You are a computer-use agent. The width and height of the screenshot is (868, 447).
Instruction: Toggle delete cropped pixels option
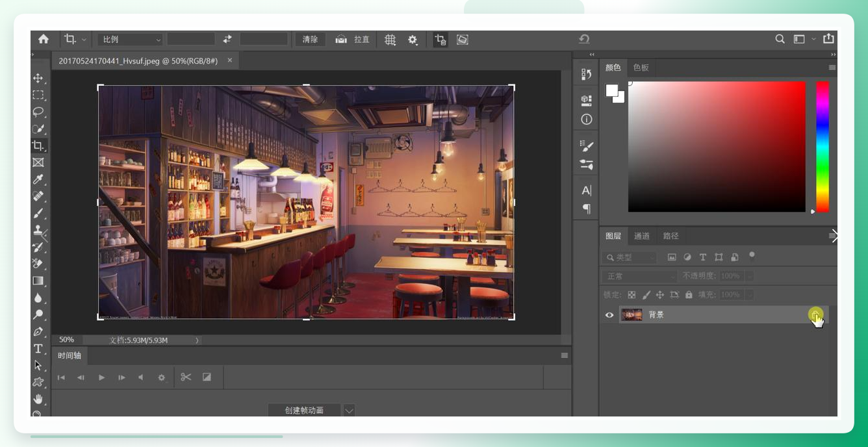click(440, 40)
